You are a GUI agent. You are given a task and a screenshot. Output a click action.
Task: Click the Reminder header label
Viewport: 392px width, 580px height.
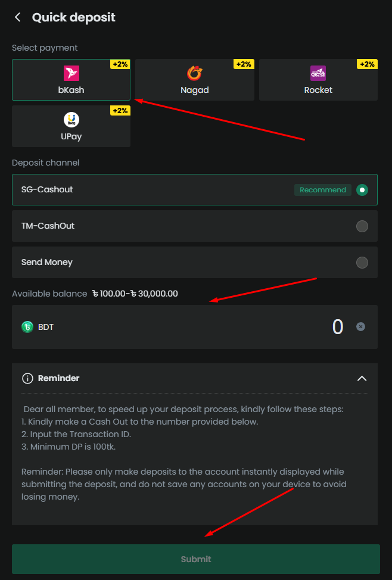point(58,378)
